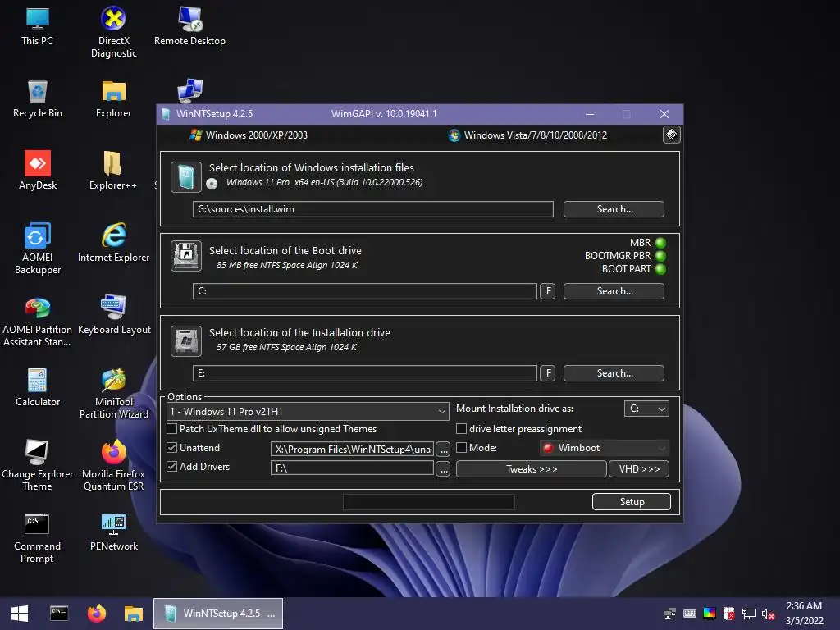This screenshot has height=630, width=840.
Task: Launch Internet Explorer desktop icon
Action: [113, 243]
